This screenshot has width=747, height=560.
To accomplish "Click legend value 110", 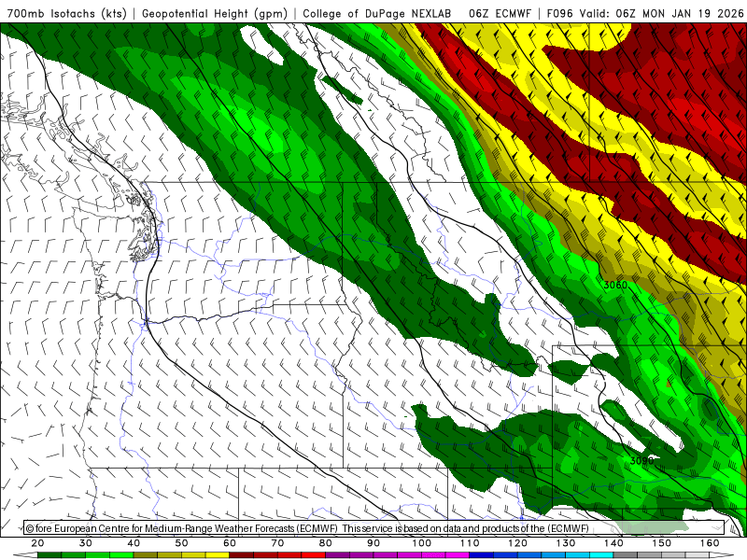I will (x=470, y=543).
